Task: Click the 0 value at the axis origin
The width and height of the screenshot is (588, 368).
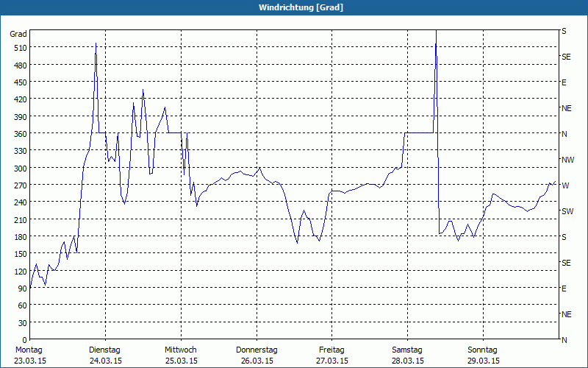Action: pyautogui.click(x=25, y=340)
